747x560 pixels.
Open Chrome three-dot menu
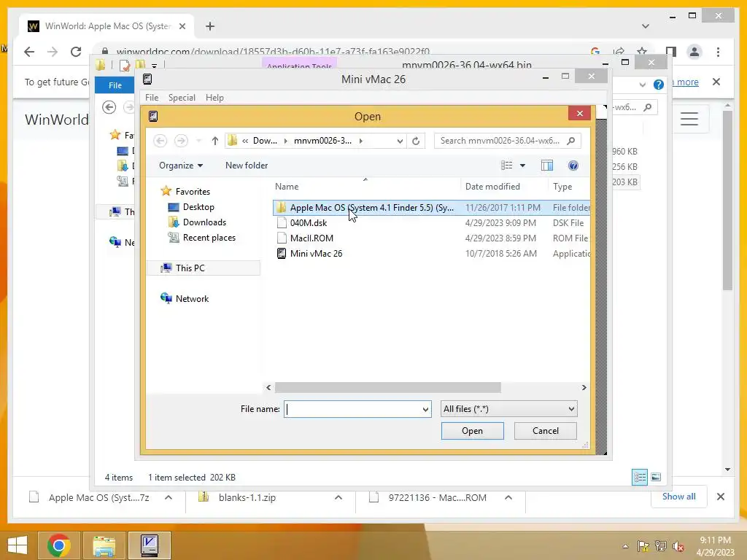pyautogui.click(x=718, y=52)
